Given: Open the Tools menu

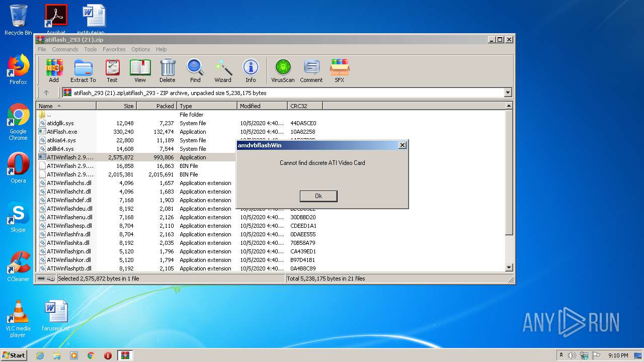Looking at the screenshot, I should point(91,49).
